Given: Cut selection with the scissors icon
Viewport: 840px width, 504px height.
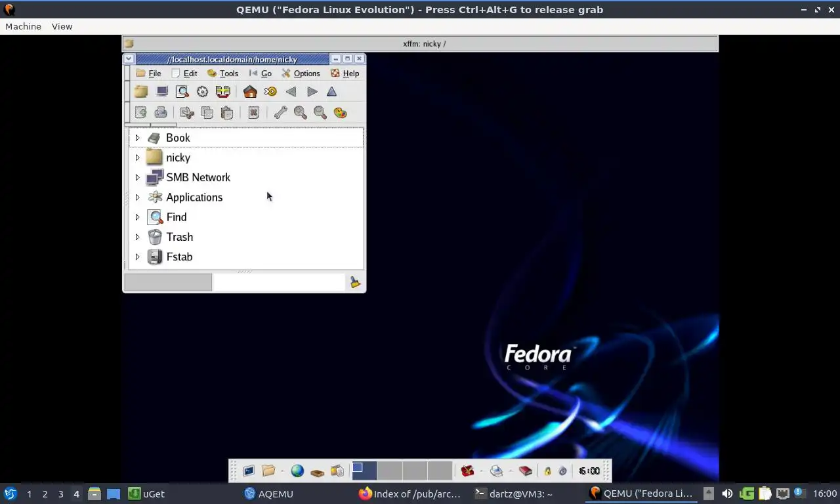Looking at the screenshot, I should [186, 113].
